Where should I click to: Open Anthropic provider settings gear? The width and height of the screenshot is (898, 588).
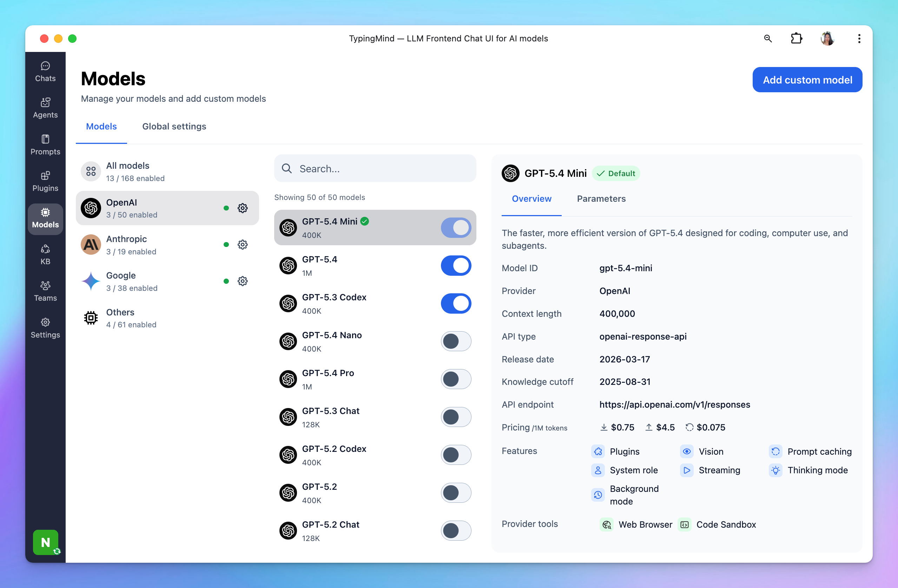point(243,245)
